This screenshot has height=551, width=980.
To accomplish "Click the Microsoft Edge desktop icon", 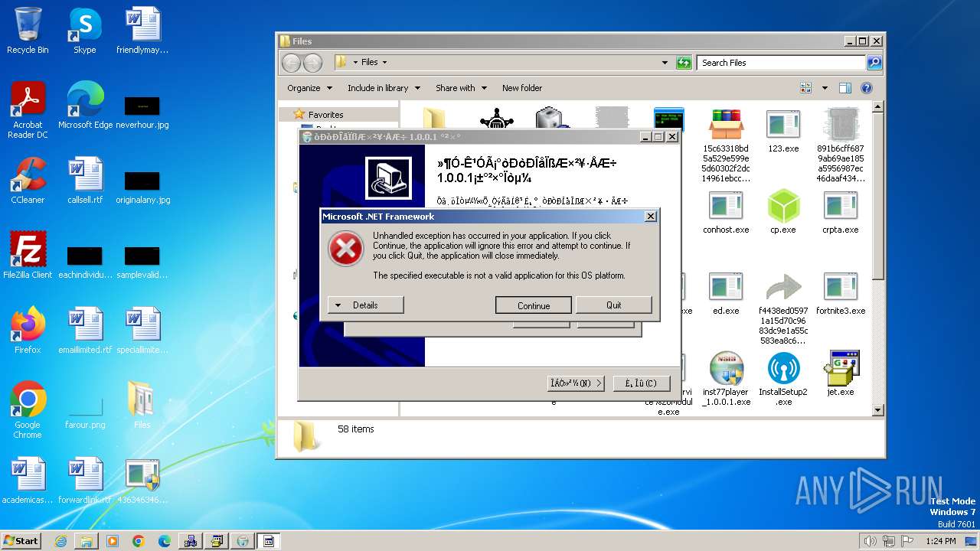I will point(85,106).
